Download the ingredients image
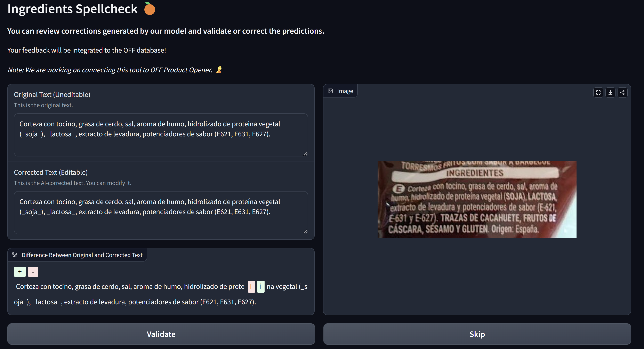 (x=610, y=93)
